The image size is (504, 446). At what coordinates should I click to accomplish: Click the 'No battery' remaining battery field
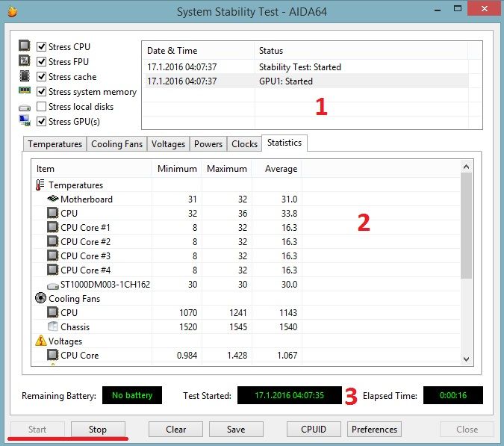click(x=132, y=395)
